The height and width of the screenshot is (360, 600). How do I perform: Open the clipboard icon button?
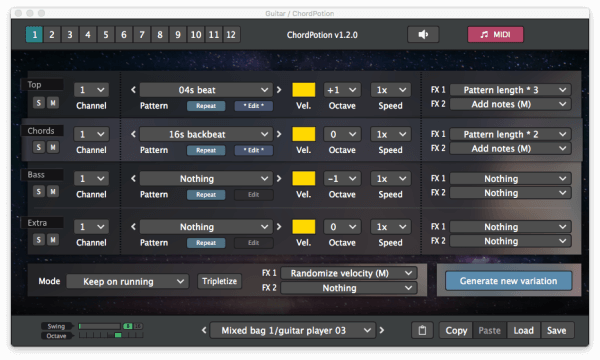[x=422, y=330]
